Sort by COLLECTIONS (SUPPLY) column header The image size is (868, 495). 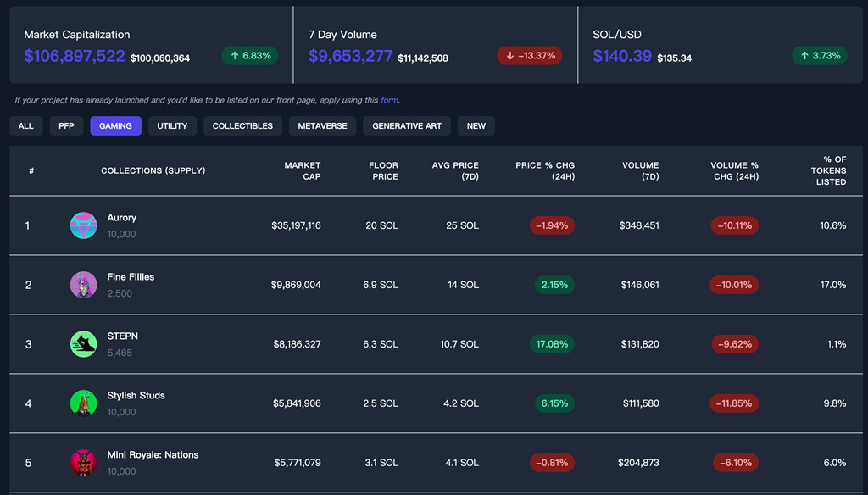point(153,170)
